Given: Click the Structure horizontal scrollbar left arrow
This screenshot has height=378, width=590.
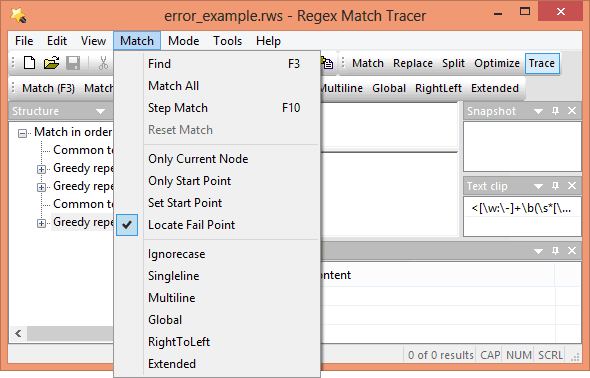Looking at the screenshot, I should pos(18,333).
